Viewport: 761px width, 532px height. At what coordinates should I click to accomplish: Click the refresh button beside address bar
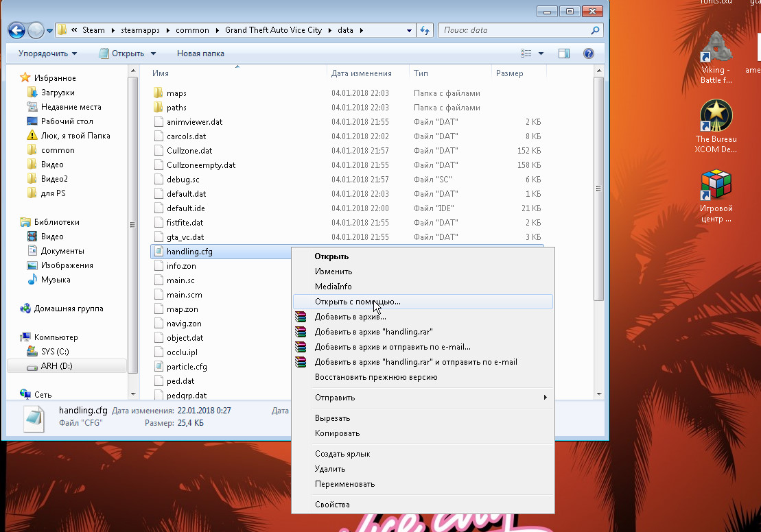coord(425,30)
